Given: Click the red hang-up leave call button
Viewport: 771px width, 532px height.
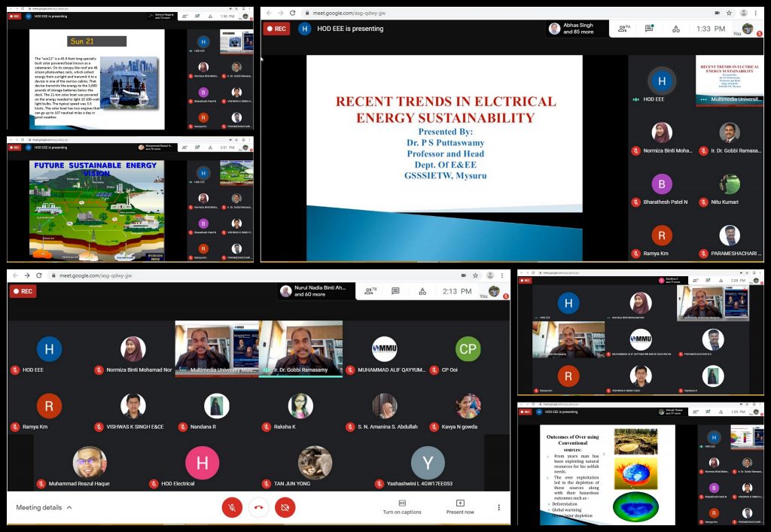Looking at the screenshot, I should [258, 507].
